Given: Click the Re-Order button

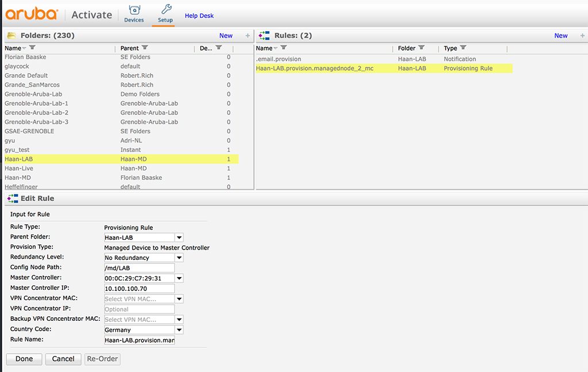Looking at the screenshot, I should click(x=102, y=359).
